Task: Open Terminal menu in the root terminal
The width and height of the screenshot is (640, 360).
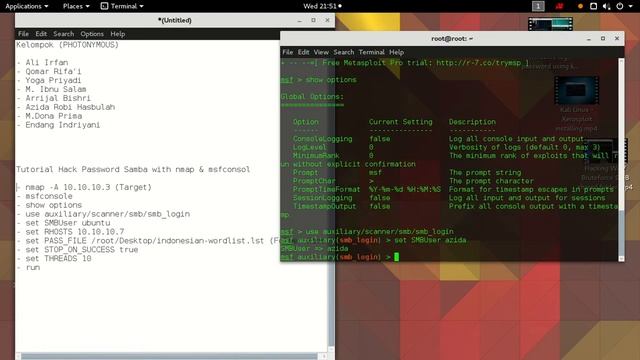Action: coord(371,52)
